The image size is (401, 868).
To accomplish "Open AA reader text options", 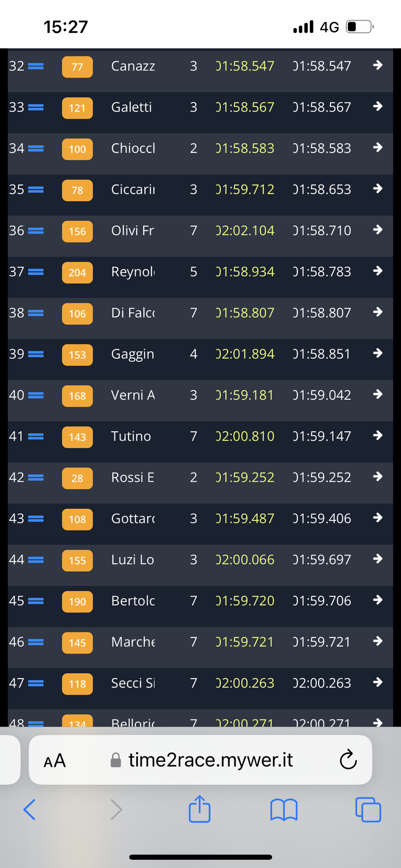I will click(x=55, y=761).
